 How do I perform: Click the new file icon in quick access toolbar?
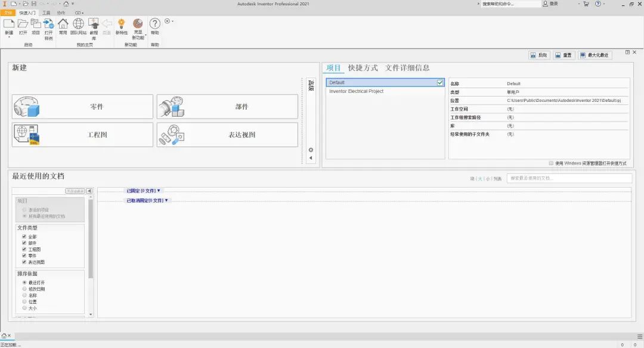tap(14, 4)
